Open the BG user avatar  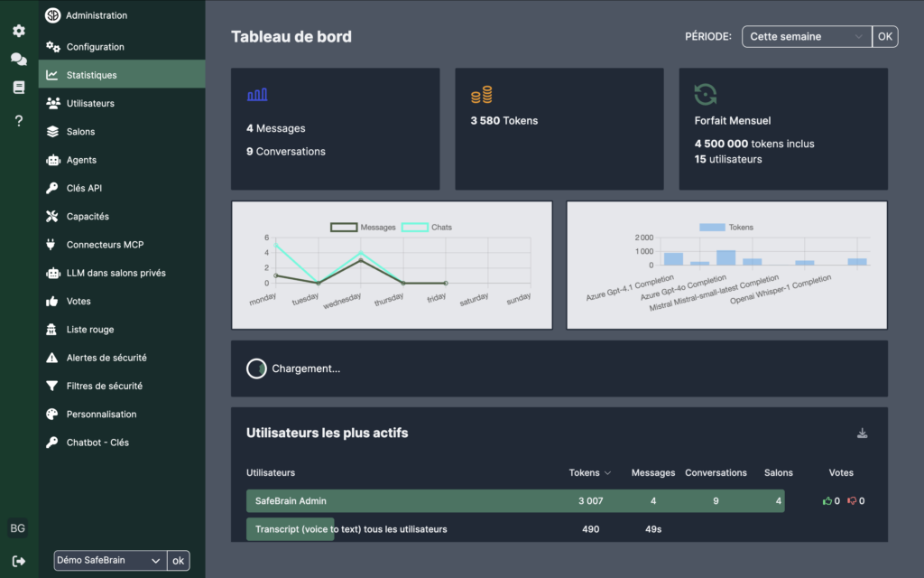pos(18,527)
